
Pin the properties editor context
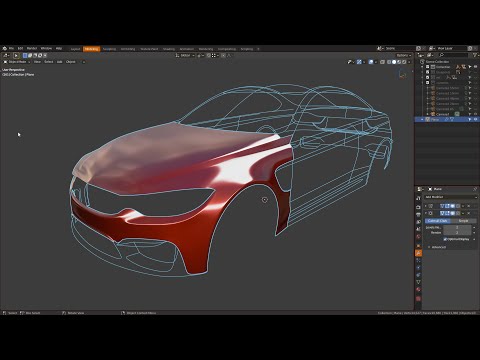coord(475,189)
